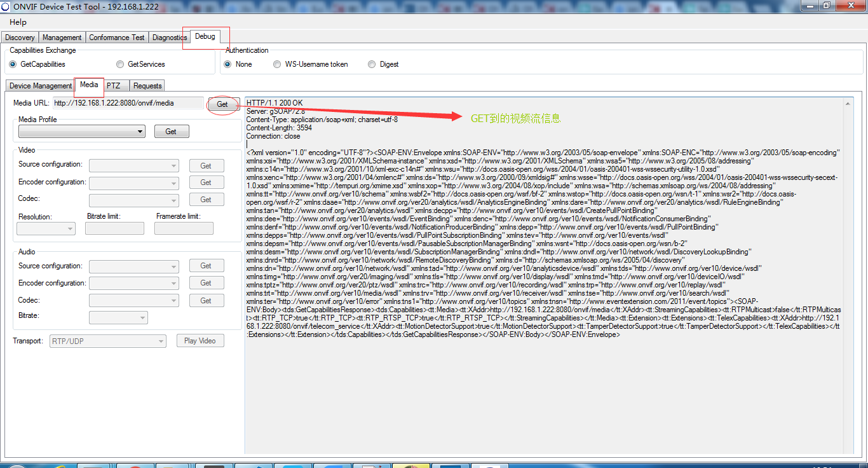Click the Play Video button
This screenshot has width=868, height=468.
(200, 341)
